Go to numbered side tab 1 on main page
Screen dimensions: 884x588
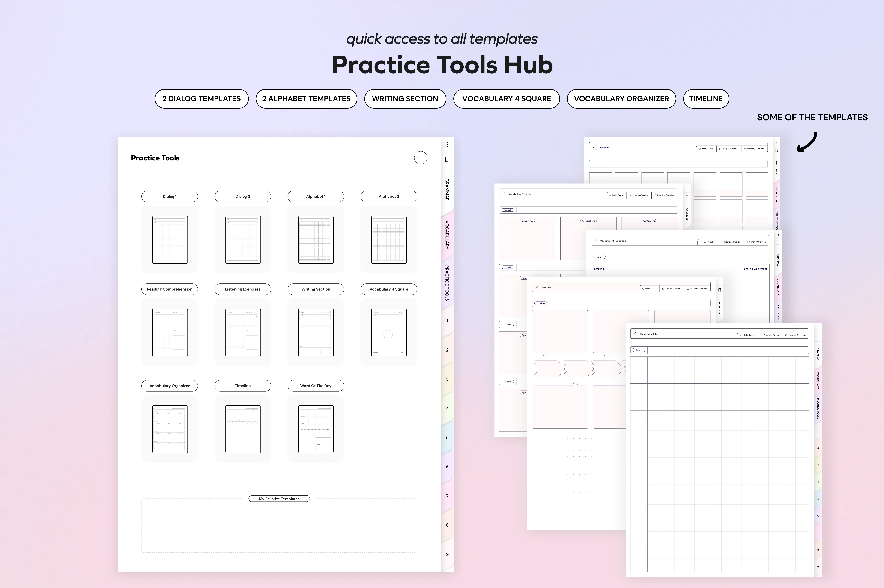(447, 321)
